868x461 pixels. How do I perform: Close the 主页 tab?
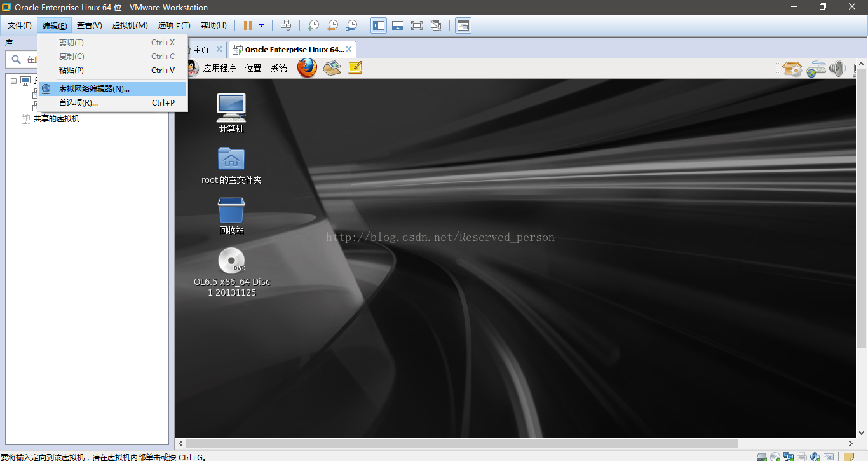tap(219, 49)
